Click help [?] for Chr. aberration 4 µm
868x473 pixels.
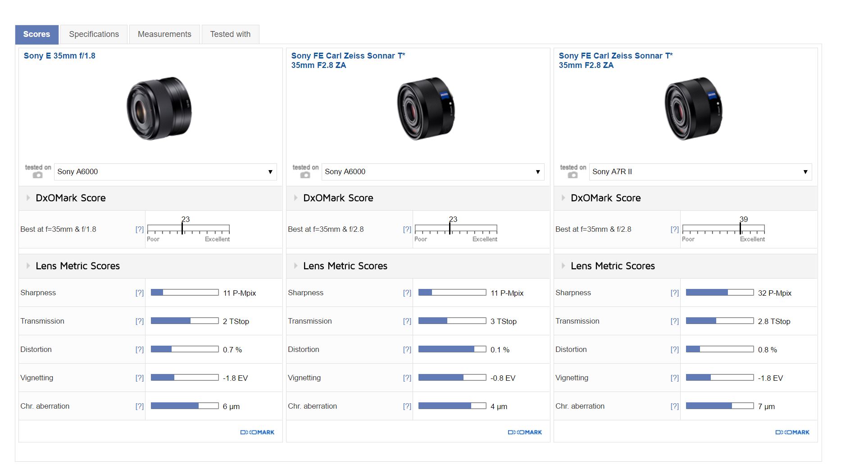(x=407, y=406)
